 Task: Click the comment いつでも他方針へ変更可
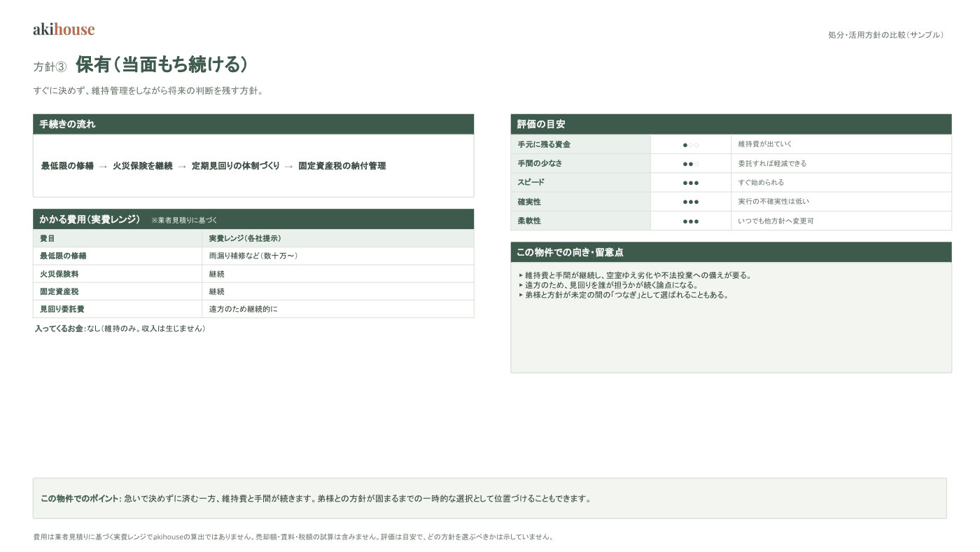pyautogui.click(x=776, y=221)
